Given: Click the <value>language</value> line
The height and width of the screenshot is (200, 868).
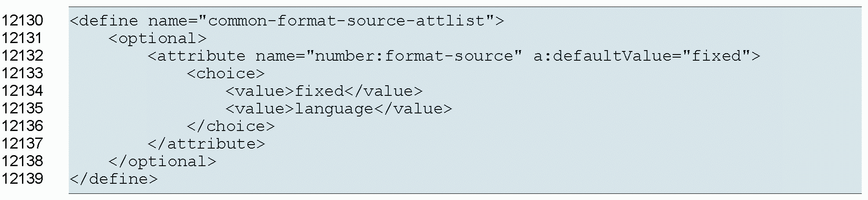Looking at the screenshot, I should (338, 109).
